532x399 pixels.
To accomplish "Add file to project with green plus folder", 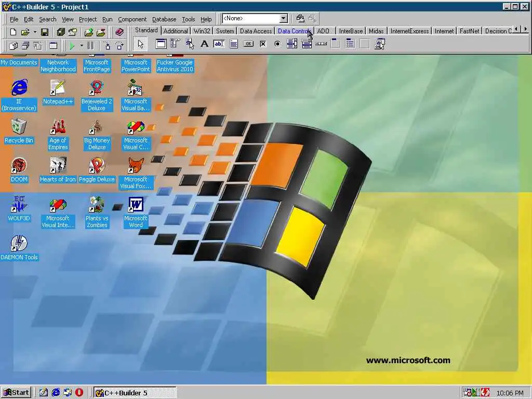I will 89,32.
